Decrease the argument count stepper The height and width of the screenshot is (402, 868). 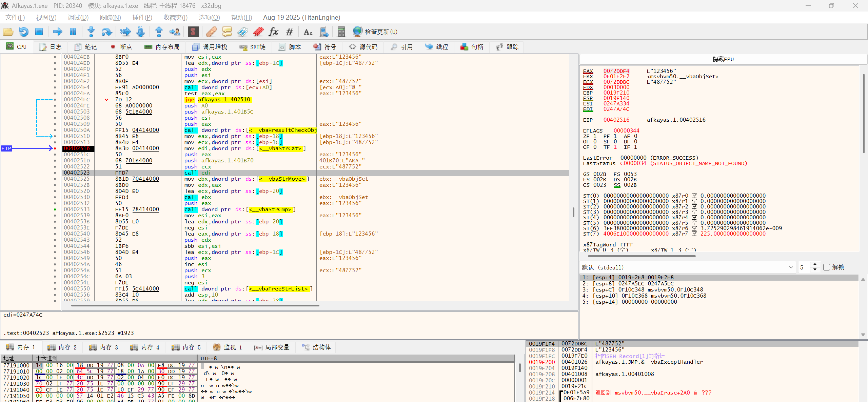[x=815, y=269]
